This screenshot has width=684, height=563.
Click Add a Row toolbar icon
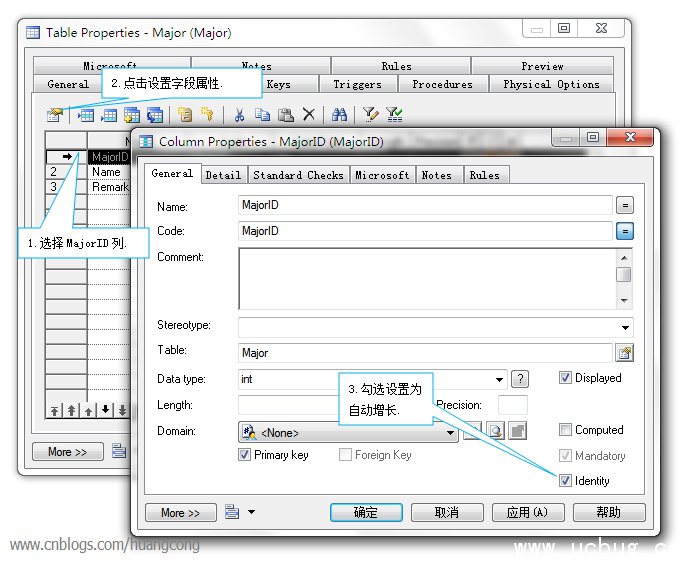109,115
